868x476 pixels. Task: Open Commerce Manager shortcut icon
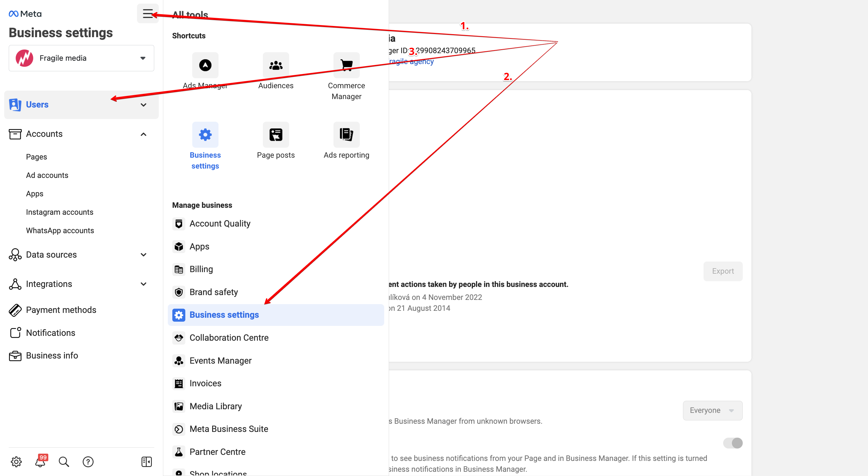(x=346, y=65)
